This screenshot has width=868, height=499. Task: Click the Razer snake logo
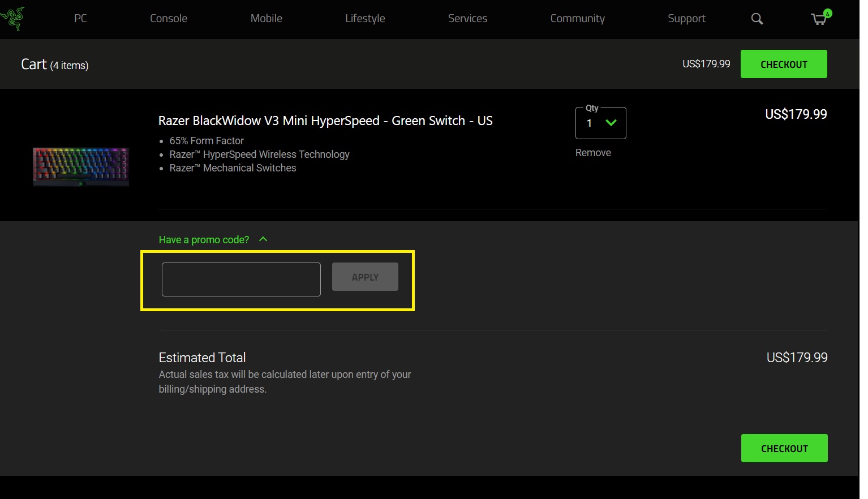point(12,18)
